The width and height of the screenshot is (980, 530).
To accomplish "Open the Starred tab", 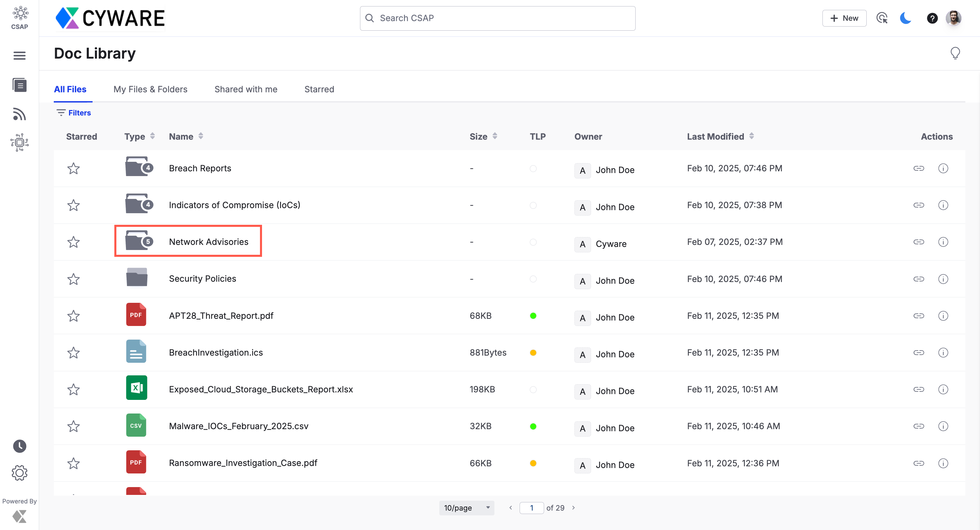I will tap(319, 89).
